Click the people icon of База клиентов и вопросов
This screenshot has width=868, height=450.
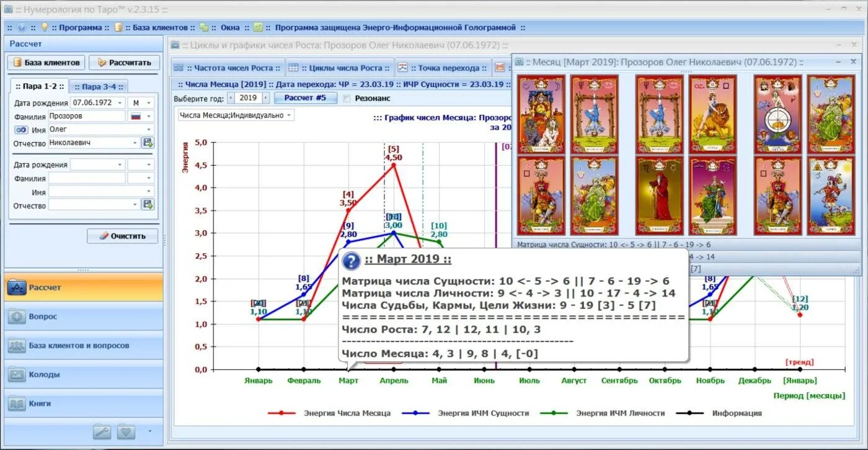point(17,346)
